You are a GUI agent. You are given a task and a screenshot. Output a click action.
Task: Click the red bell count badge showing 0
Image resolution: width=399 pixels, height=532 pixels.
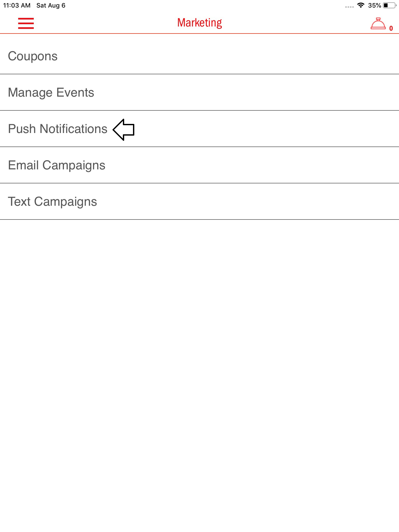[391, 28]
